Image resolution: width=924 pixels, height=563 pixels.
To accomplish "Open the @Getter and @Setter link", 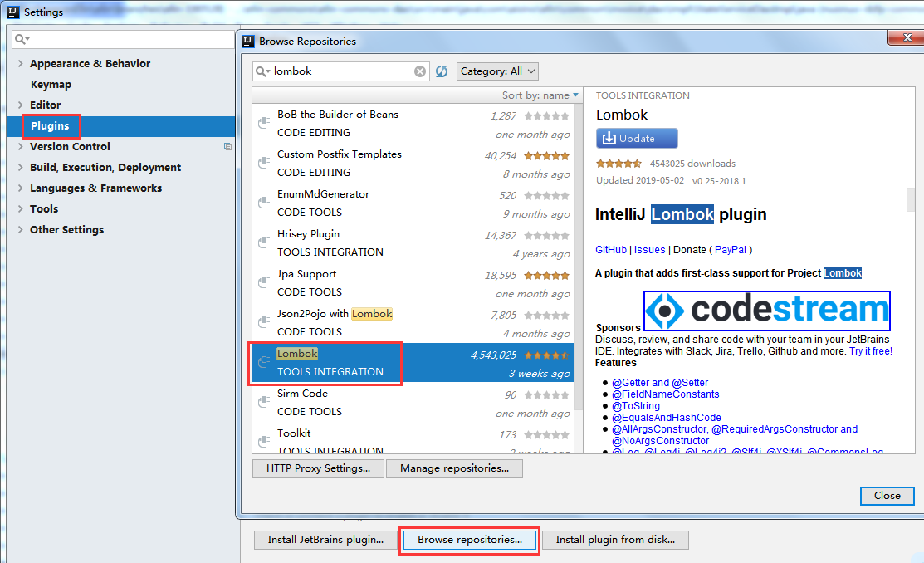I will [659, 383].
